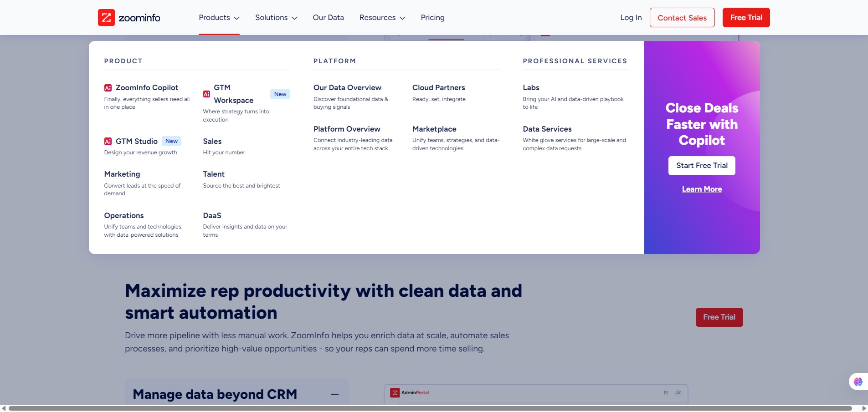Click the Learn More link

(x=702, y=189)
